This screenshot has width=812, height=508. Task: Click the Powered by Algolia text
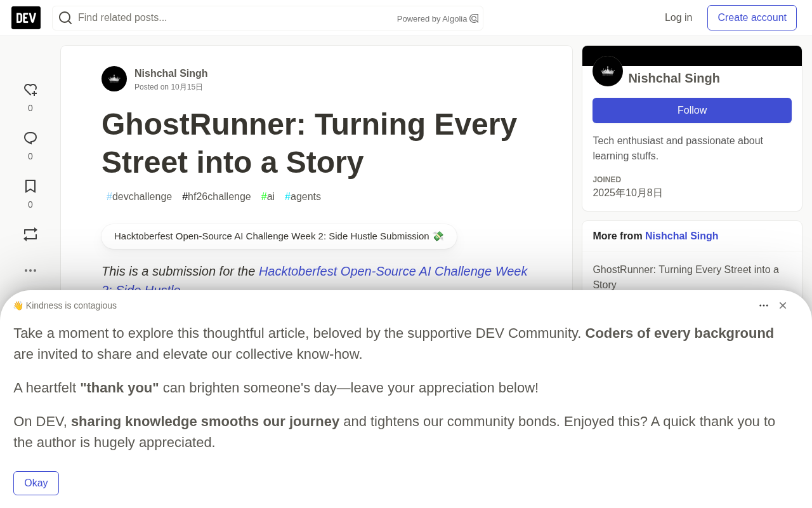(x=432, y=19)
